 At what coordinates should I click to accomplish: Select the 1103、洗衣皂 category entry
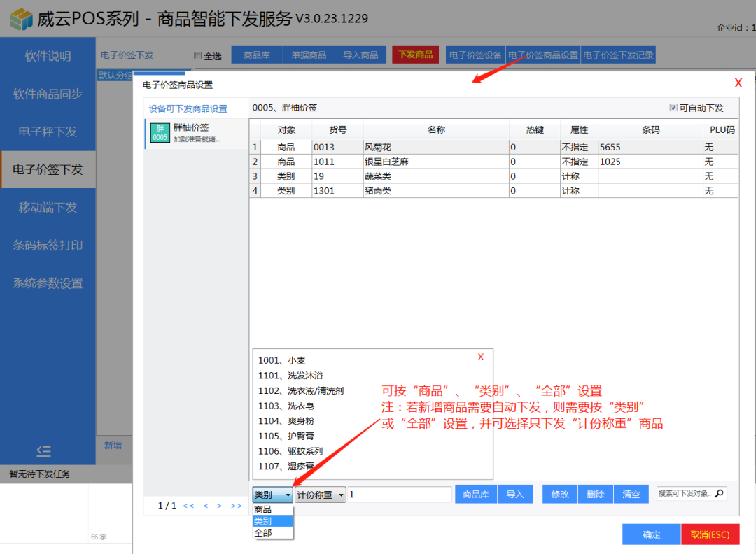(286, 406)
